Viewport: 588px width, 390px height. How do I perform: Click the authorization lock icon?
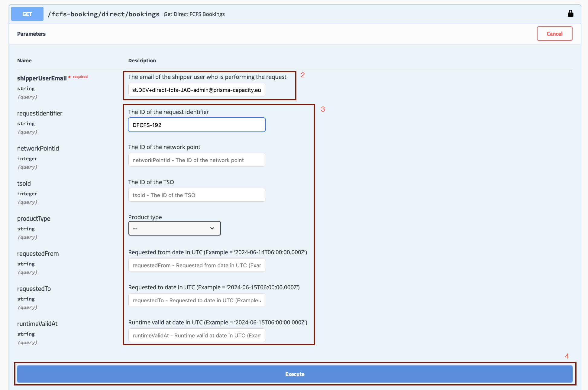pyautogui.click(x=570, y=14)
